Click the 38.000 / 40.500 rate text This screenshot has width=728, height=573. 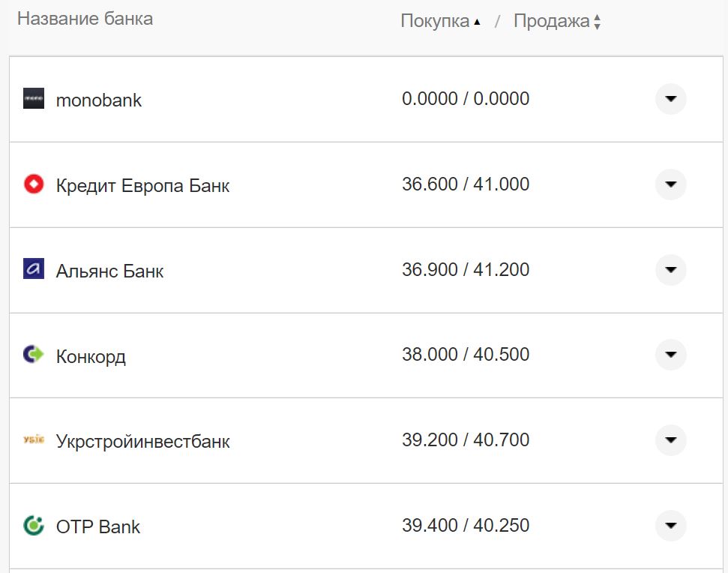(466, 355)
